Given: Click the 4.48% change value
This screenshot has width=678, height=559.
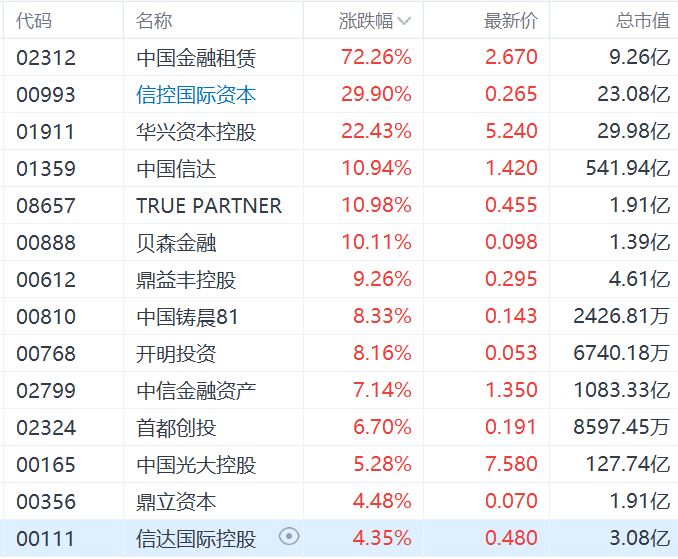Looking at the screenshot, I should point(382,501).
